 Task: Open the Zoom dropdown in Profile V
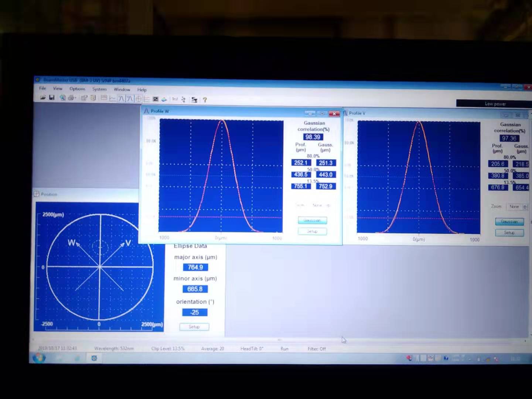point(517,207)
